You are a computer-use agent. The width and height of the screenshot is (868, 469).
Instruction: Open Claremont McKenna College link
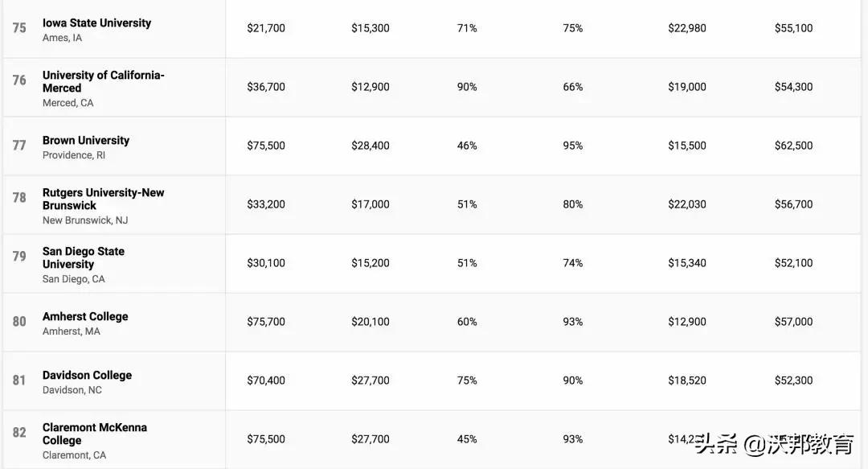pyautogui.click(x=94, y=434)
